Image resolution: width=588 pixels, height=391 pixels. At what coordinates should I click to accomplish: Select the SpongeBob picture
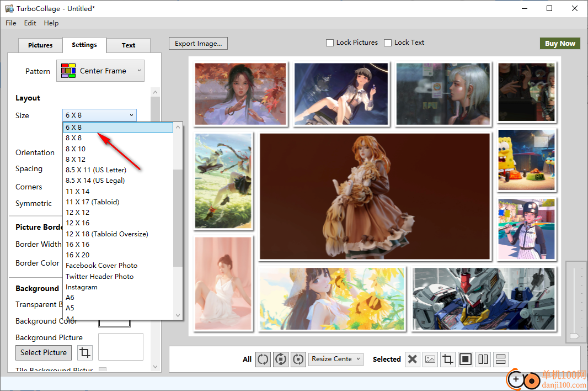click(x=527, y=160)
